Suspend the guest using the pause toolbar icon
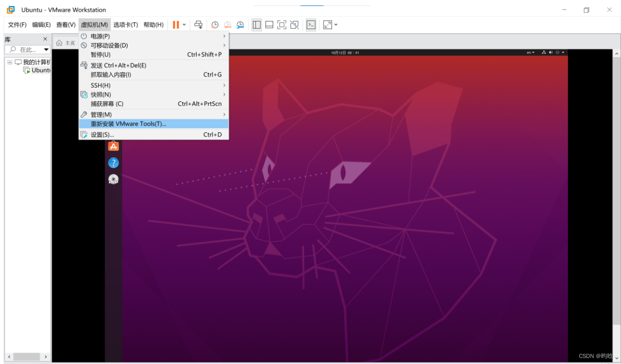621x364 pixels. pos(175,24)
